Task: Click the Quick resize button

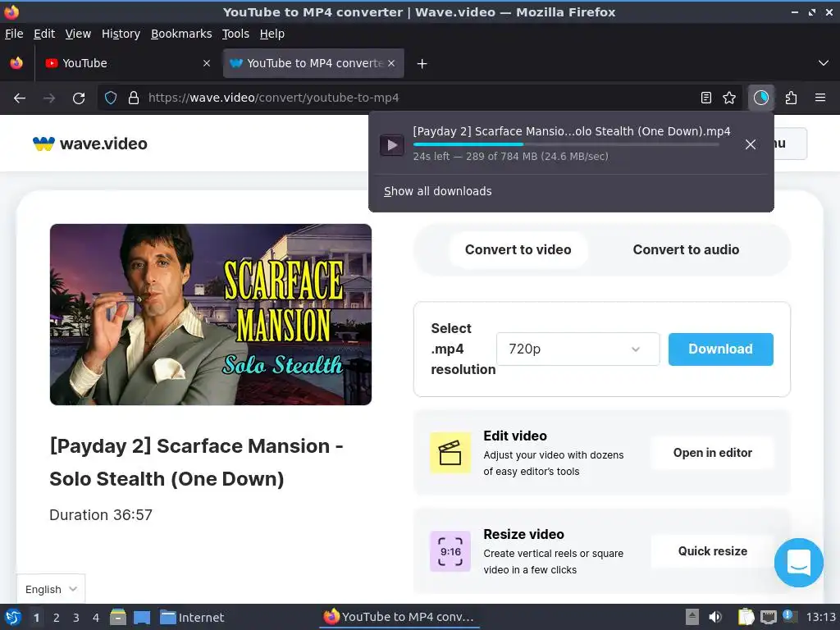Action: click(x=713, y=551)
